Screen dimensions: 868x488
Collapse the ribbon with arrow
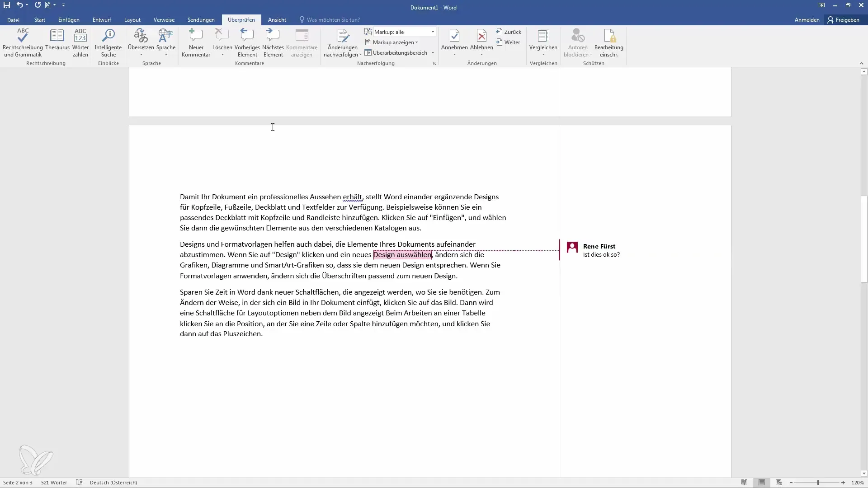point(861,63)
